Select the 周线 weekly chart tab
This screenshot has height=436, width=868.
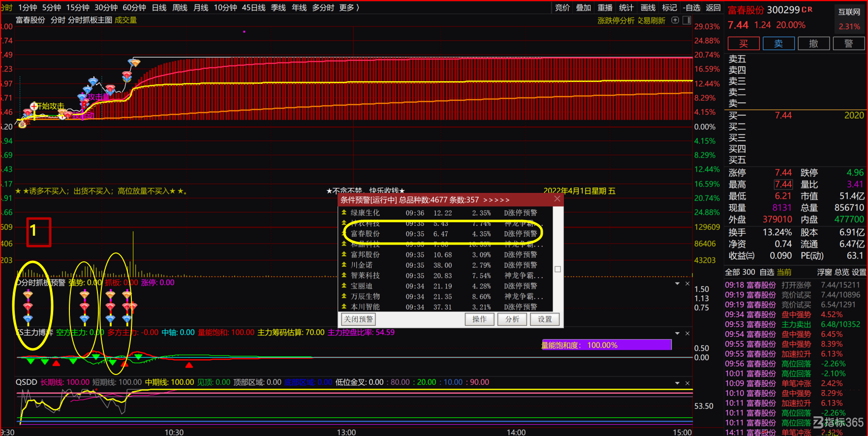tap(180, 7)
